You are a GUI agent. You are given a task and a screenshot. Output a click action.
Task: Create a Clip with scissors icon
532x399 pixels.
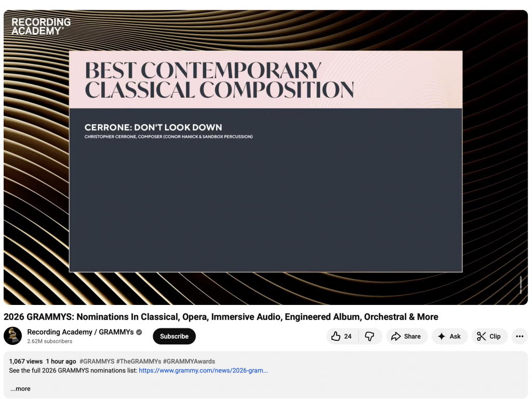(489, 336)
